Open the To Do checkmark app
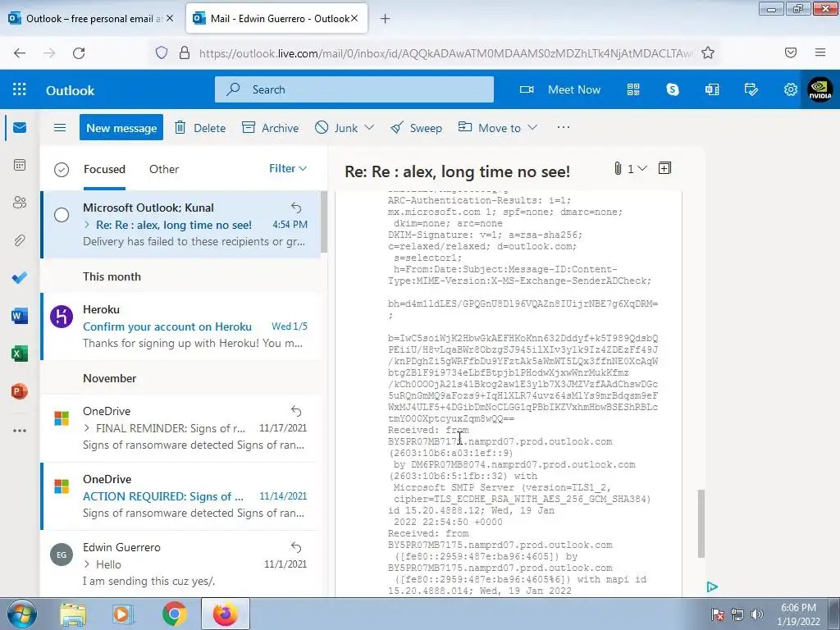This screenshot has height=630, width=840. click(x=20, y=277)
